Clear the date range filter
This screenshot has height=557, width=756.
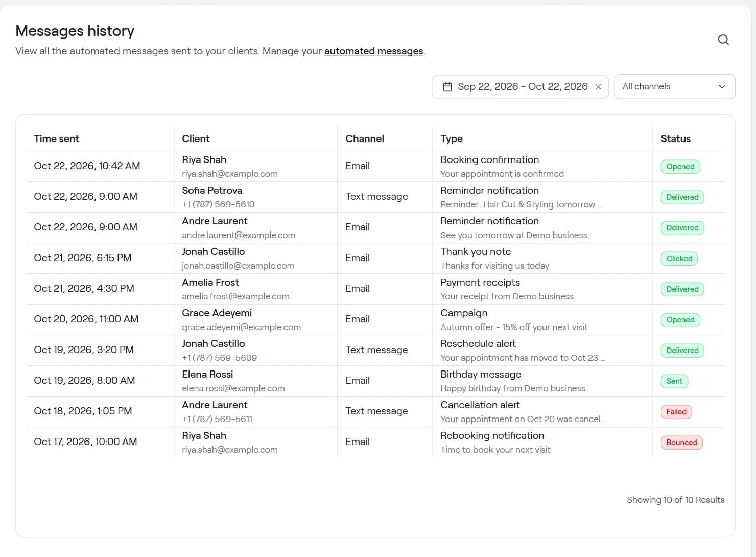[598, 87]
